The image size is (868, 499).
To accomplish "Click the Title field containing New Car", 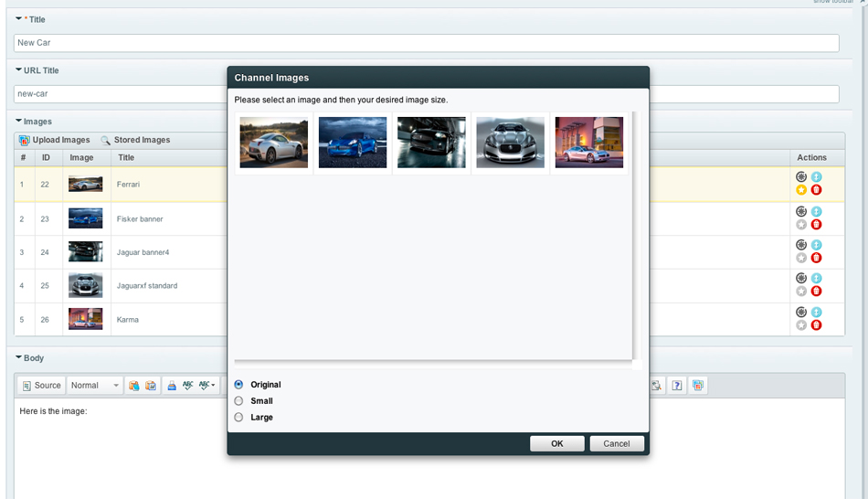I will click(x=427, y=43).
